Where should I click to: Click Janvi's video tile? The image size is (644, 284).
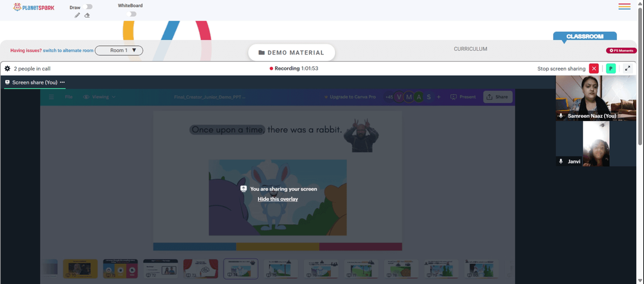[x=596, y=144]
